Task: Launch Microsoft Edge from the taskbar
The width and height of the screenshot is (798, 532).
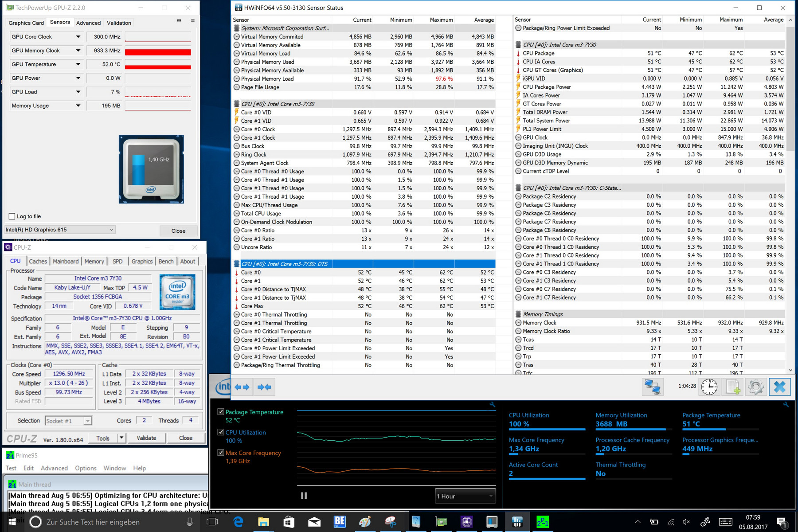Action: 238,522
